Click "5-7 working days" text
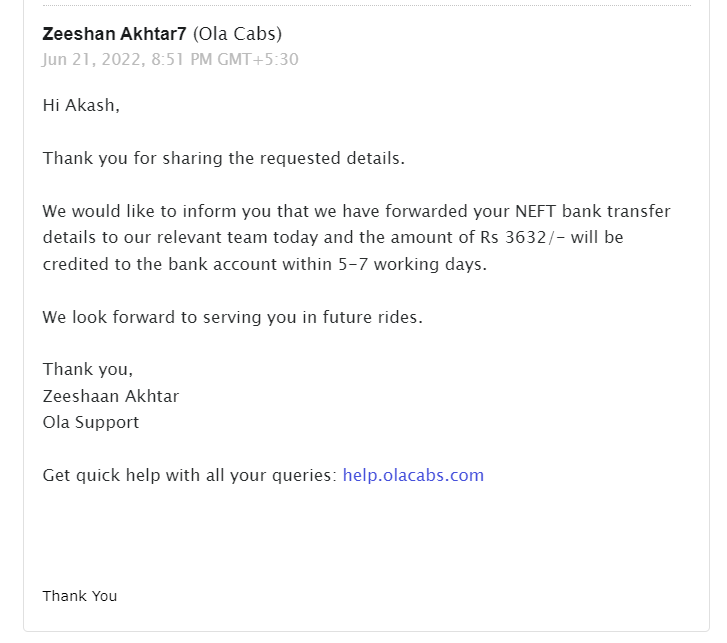 click(x=421, y=264)
